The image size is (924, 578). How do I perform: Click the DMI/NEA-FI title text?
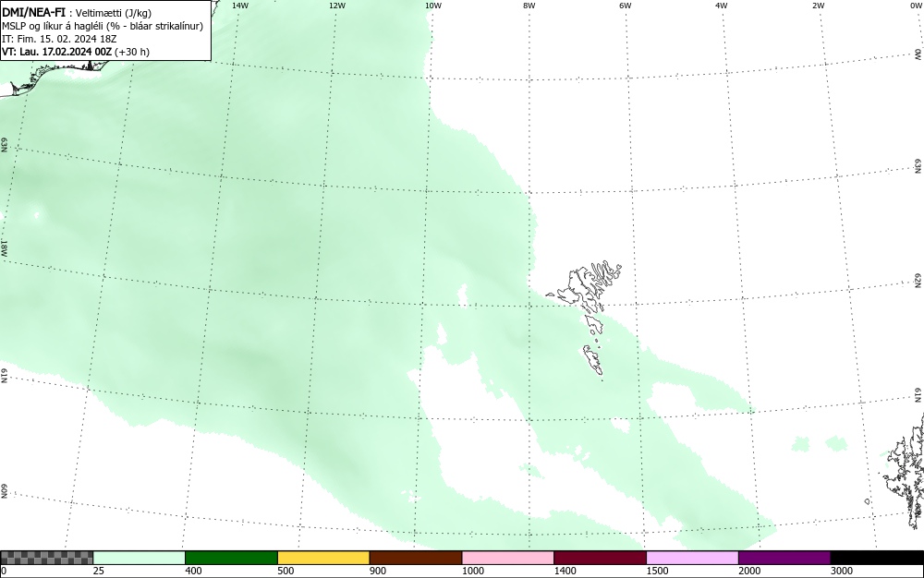pyautogui.click(x=33, y=13)
